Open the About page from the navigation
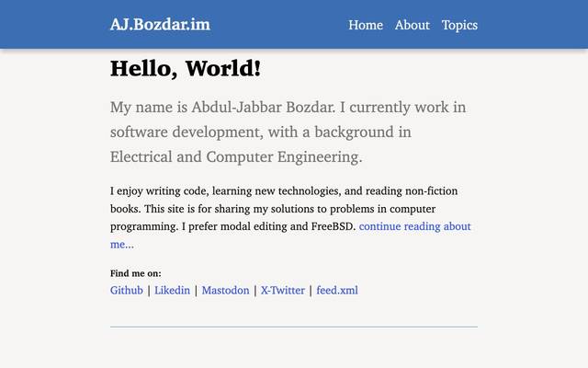Screen dimensions: 588x368 pyautogui.click(x=413, y=25)
